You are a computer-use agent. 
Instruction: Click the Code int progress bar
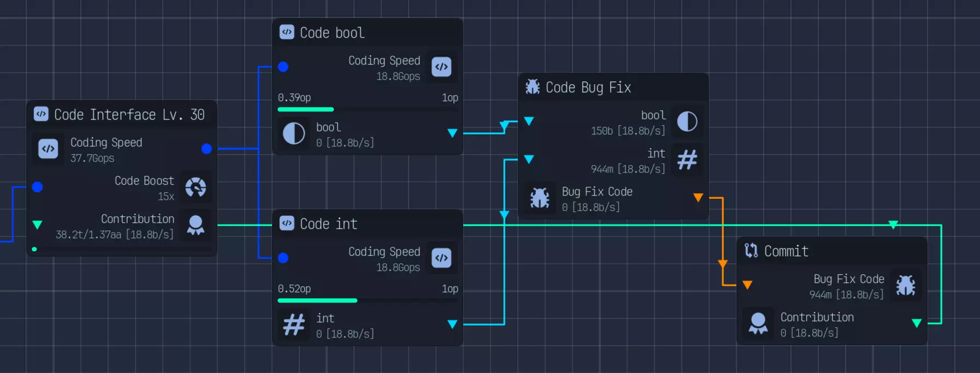(368, 300)
